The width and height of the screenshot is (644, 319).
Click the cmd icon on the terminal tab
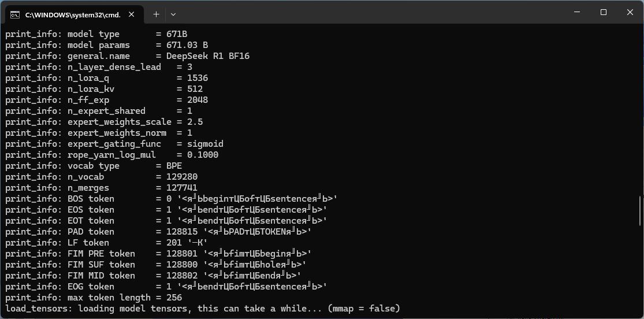click(15, 15)
